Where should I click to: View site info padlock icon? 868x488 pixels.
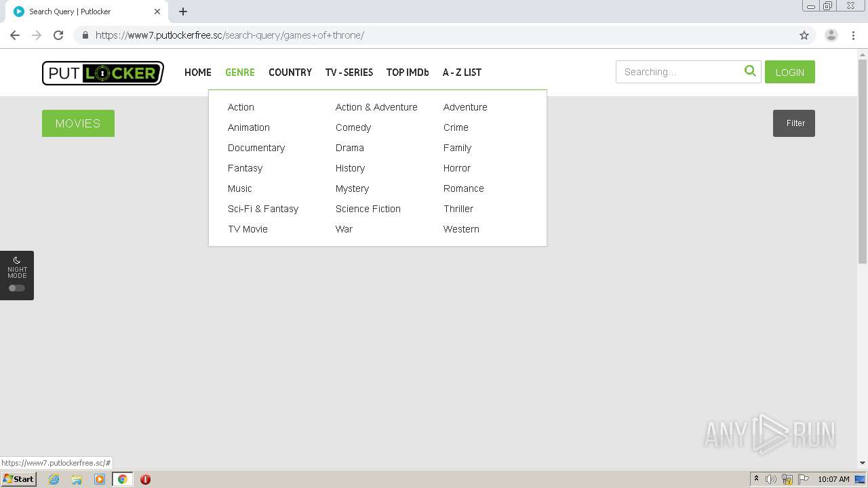pos(85,35)
